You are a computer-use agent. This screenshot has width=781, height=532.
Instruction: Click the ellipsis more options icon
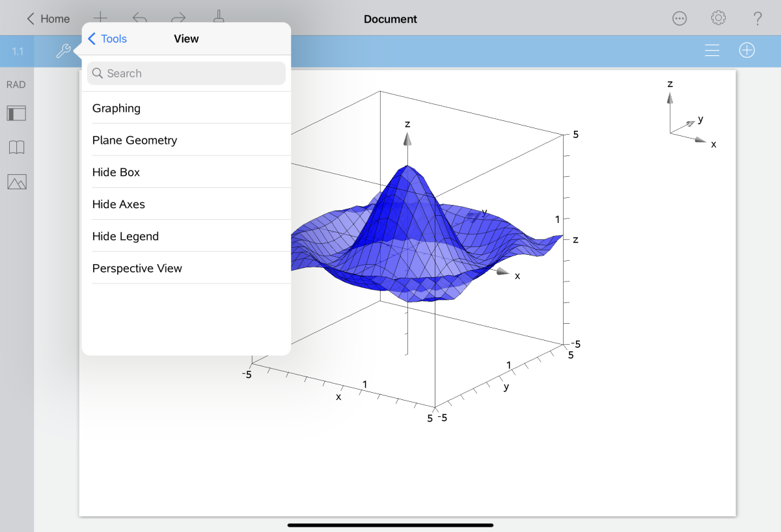[679, 18]
